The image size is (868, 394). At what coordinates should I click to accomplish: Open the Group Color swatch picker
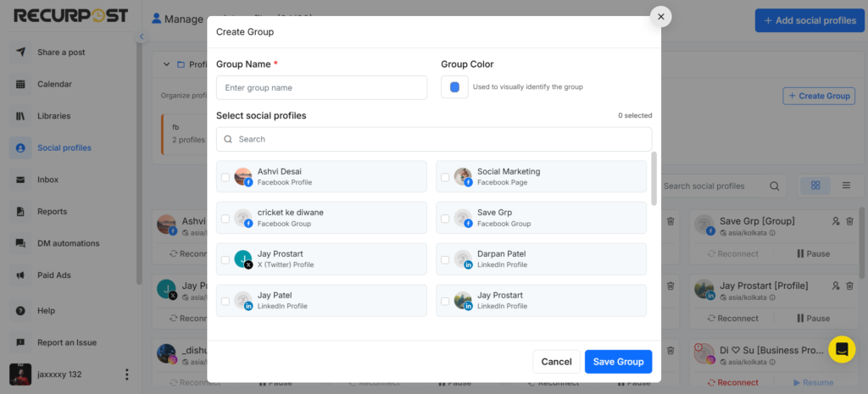(454, 87)
